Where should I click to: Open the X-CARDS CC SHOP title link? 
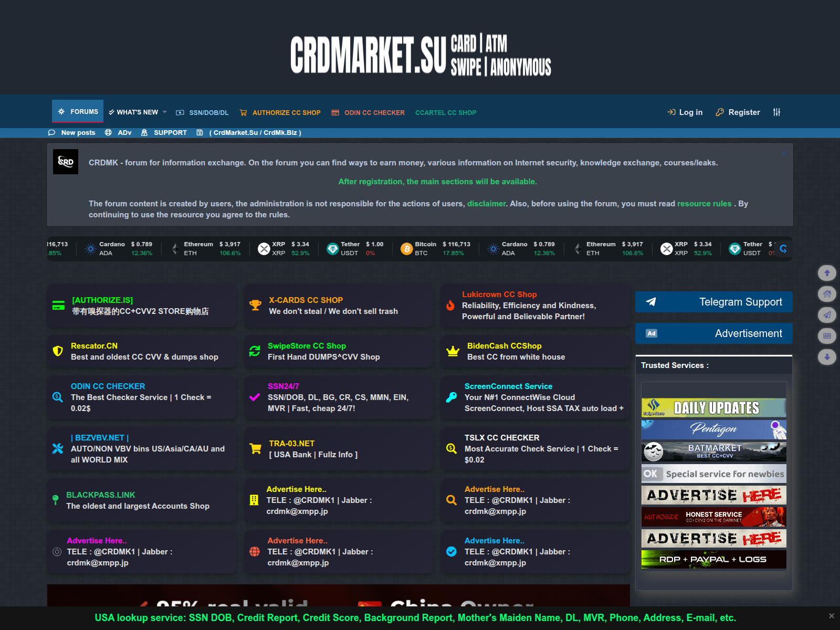[306, 300]
